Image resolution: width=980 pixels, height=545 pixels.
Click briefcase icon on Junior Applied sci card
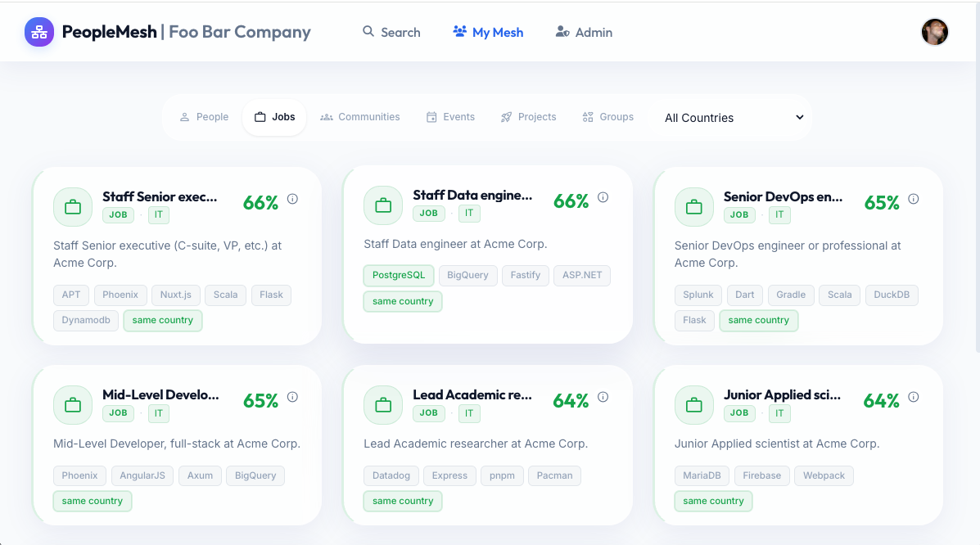coord(693,405)
